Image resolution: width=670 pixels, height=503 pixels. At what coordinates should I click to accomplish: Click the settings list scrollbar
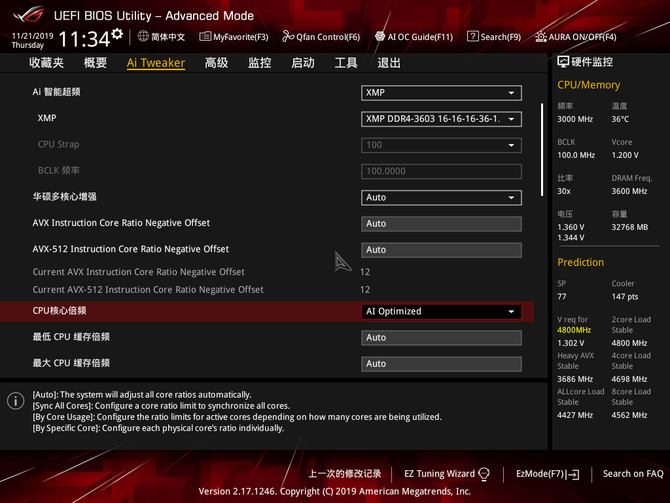(x=543, y=150)
